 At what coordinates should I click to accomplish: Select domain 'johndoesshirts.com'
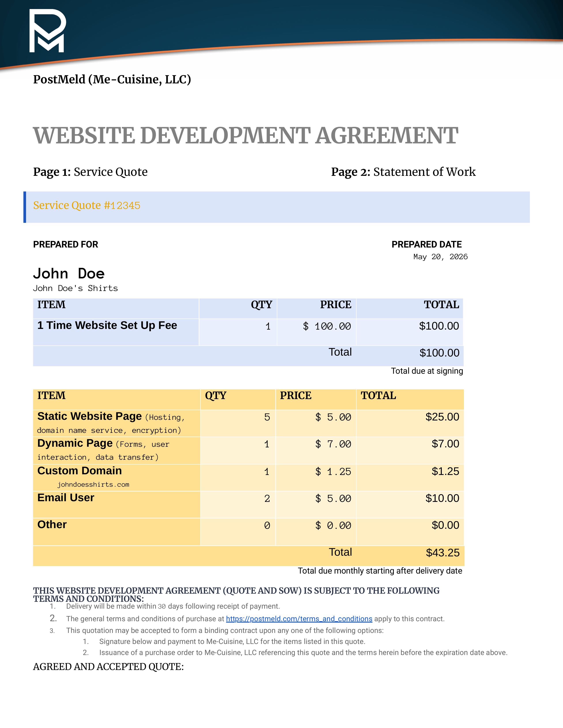[93, 485]
